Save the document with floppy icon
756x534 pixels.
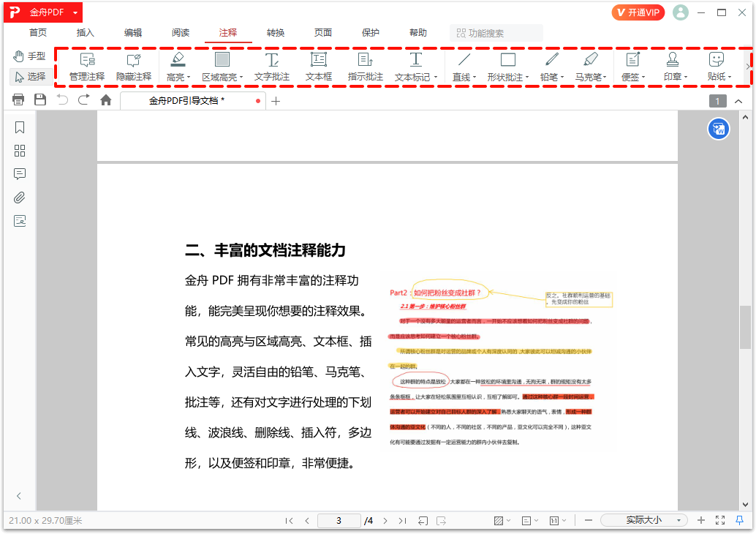40,100
